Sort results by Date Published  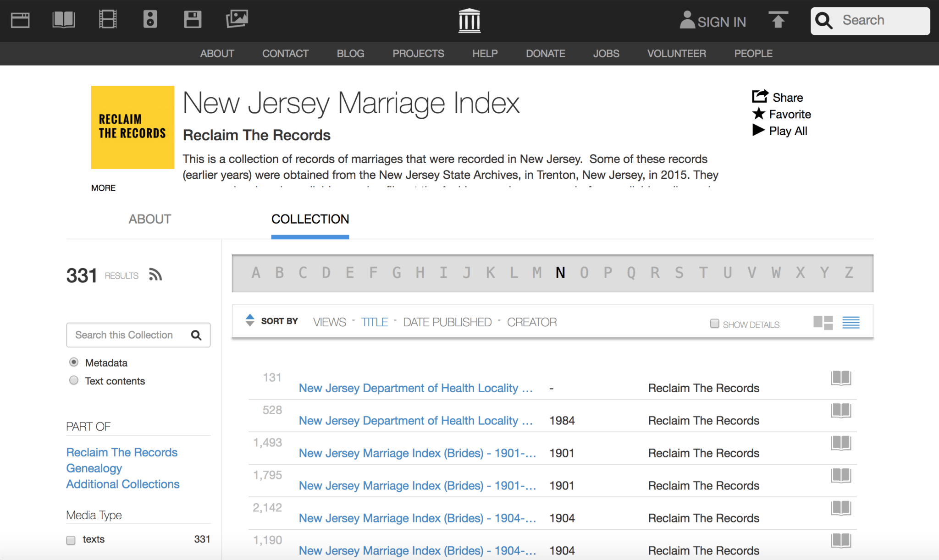(x=447, y=322)
